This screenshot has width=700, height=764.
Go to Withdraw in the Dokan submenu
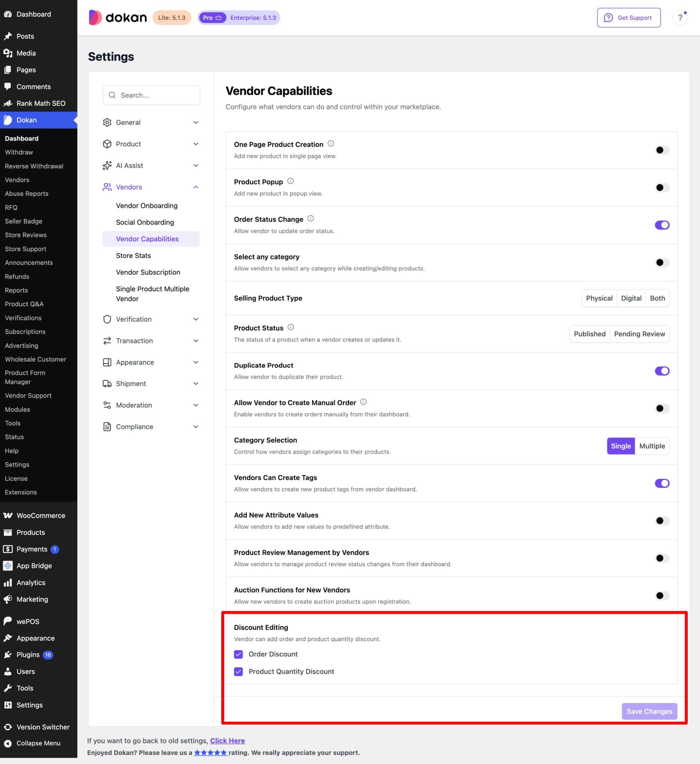pyautogui.click(x=19, y=152)
